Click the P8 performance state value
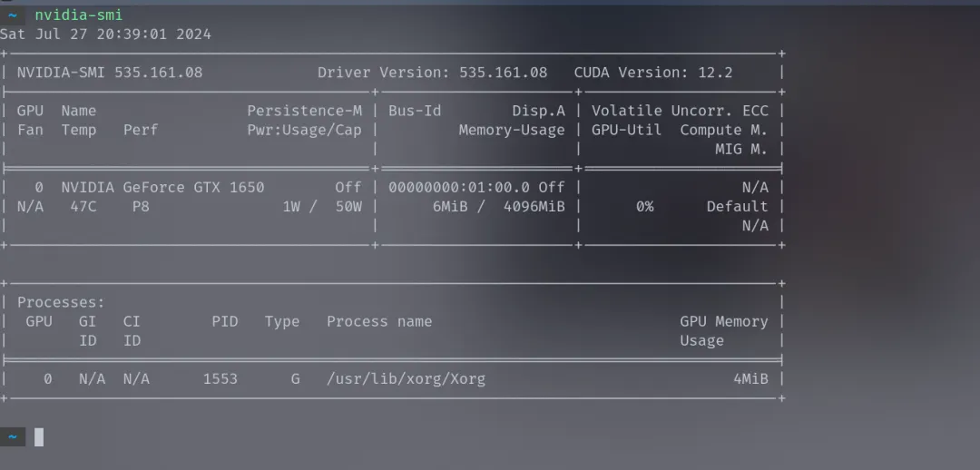The width and height of the screenshot is (980, 470). [141, 206]
